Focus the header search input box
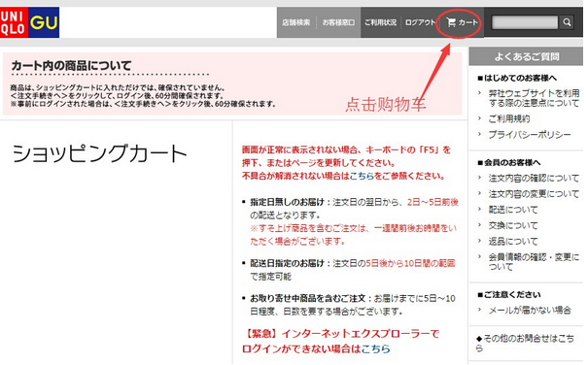This screenshot has width=588, height=365. [525, 22]
